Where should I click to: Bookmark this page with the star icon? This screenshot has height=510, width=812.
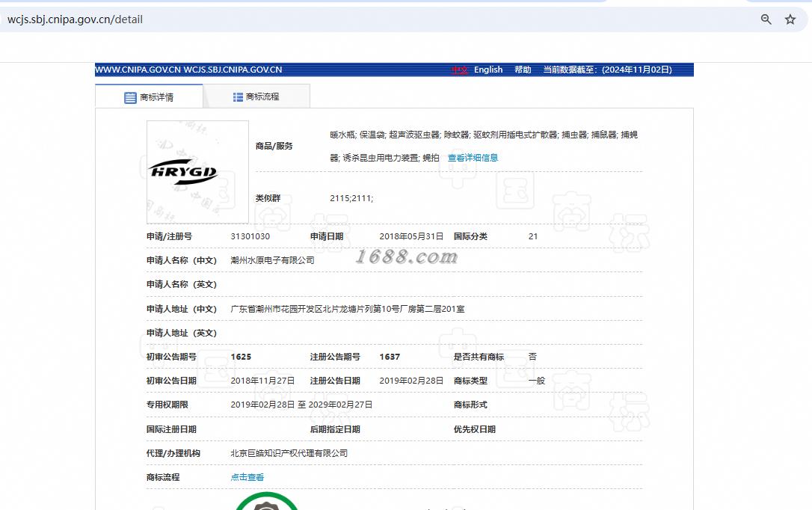pyautogui.click(x=790, y=19)
